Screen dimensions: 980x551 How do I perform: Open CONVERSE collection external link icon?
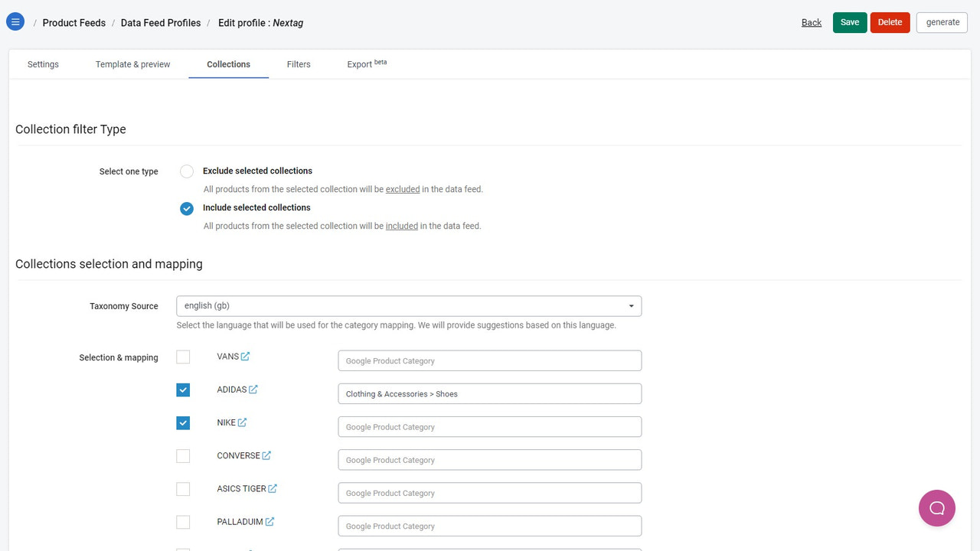(266, 455)
